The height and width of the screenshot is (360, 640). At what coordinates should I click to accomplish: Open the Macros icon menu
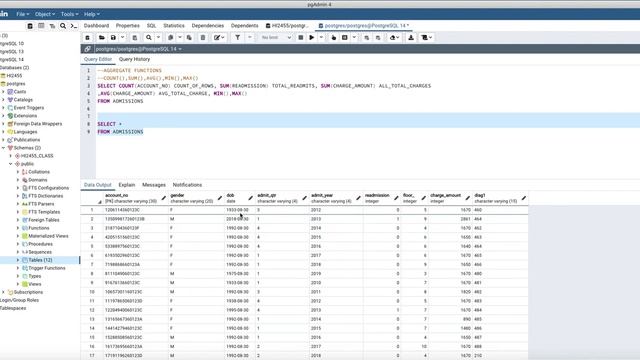coord(427,38)
